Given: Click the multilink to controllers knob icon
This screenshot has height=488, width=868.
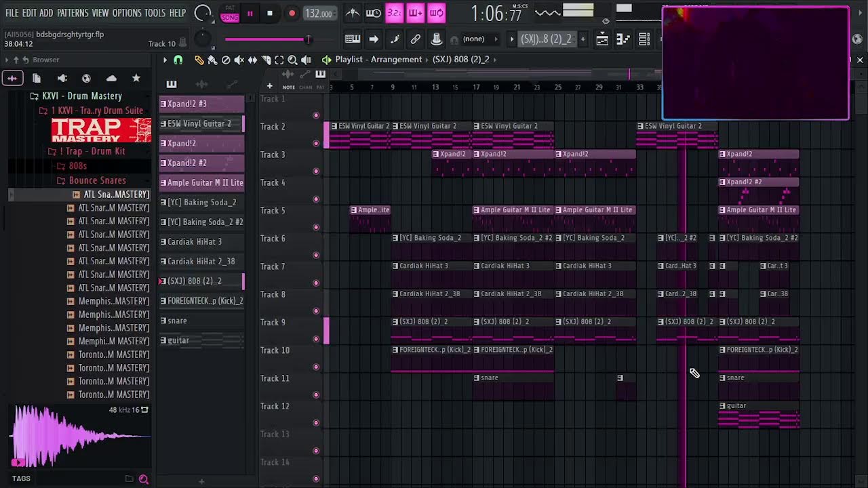Looking at the screenshot, I should [437, 39].
